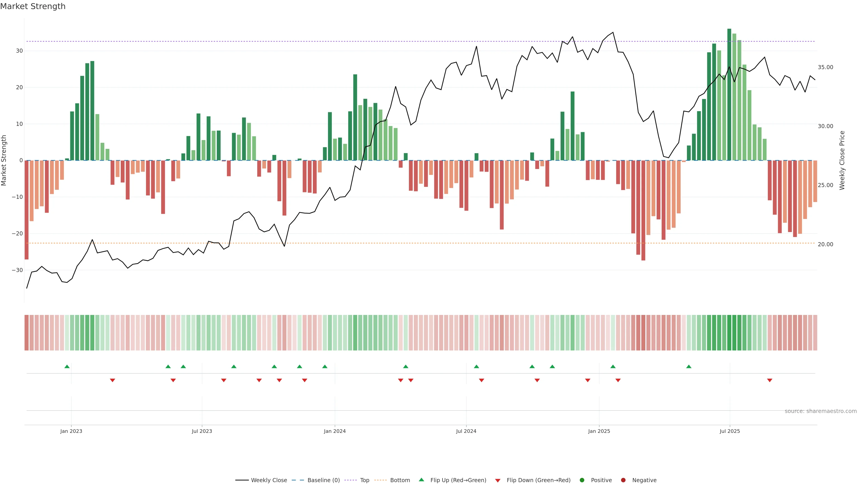This screenshot has height=488, width=868.
Task: Click the red Flip Down triangle in legend
Action: click(x=498, y=480)
